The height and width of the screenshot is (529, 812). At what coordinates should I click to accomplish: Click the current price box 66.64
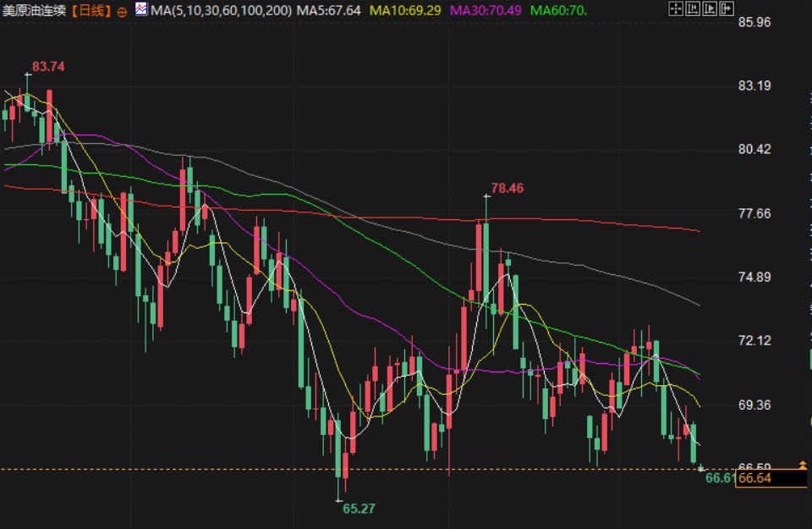(771, 478)
